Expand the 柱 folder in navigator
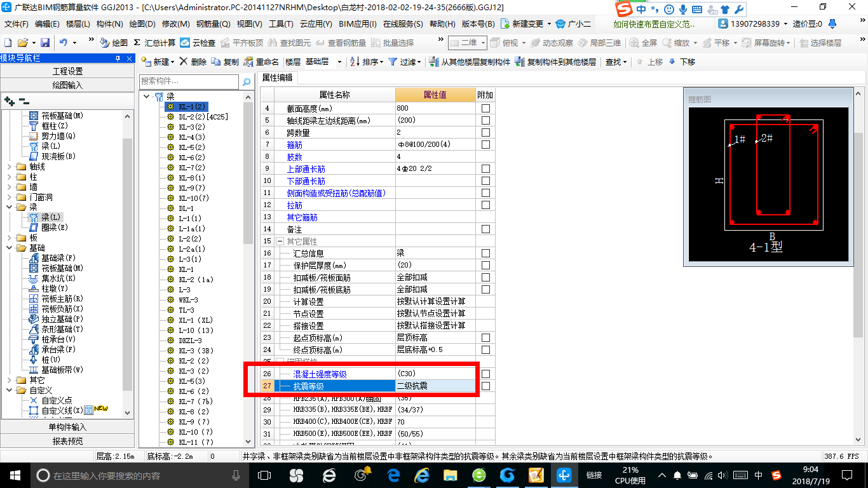The image size is (868, 488). 8,177
